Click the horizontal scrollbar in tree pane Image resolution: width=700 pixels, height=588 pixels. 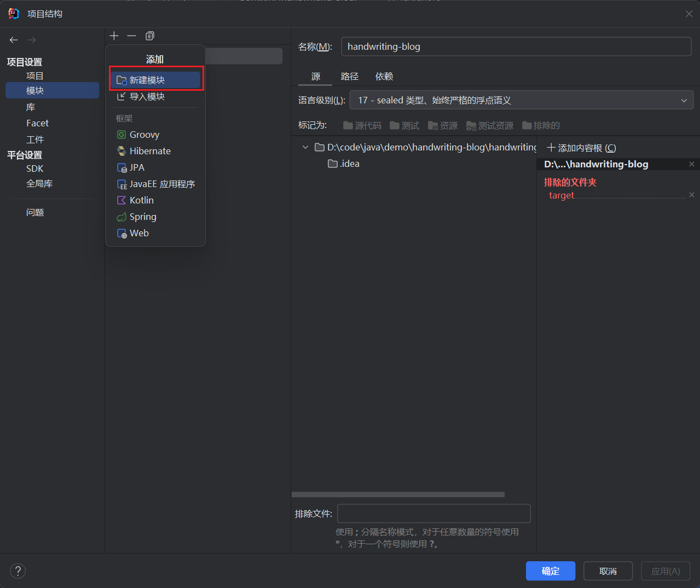tap(398, 494)
